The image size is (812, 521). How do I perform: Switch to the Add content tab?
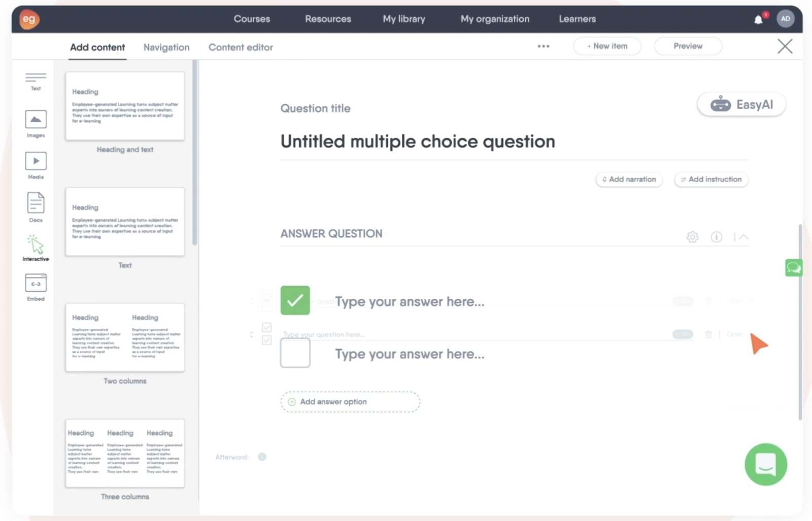[97, 47]
